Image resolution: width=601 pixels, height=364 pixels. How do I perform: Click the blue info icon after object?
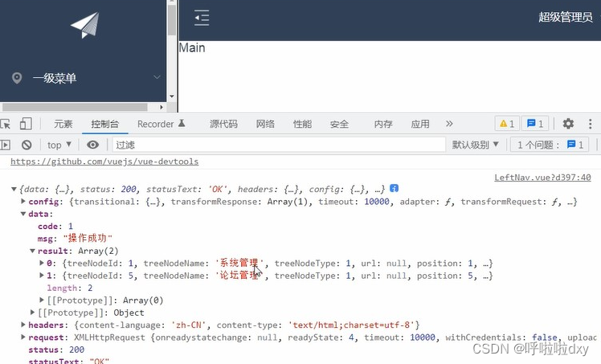point(394,188)
